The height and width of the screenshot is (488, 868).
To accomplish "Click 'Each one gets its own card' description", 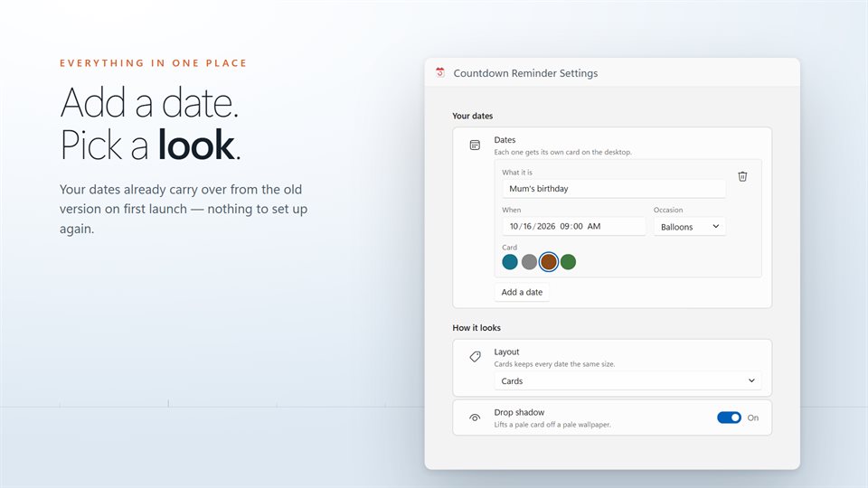I will 563,152.
